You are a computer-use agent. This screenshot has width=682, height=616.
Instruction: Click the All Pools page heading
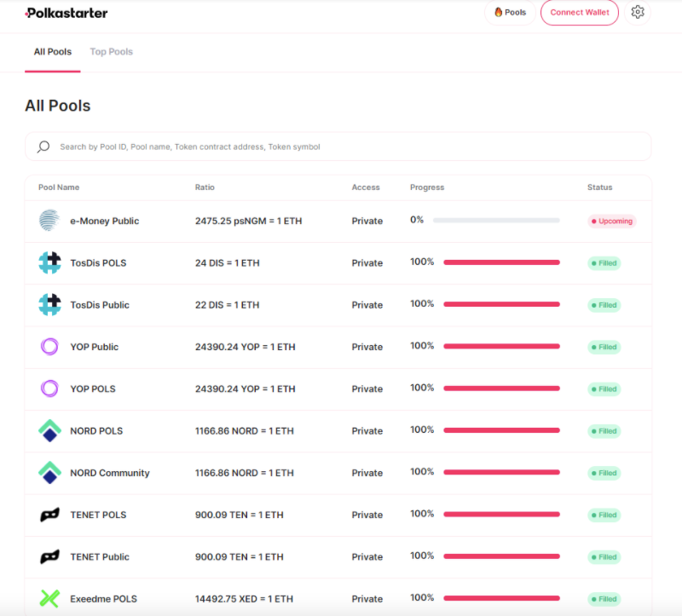[x=58, y=106]
